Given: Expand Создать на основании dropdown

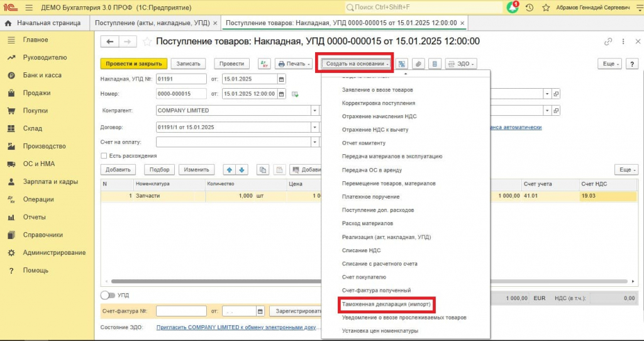Looking at the screenshot, I should pos(356,64).
